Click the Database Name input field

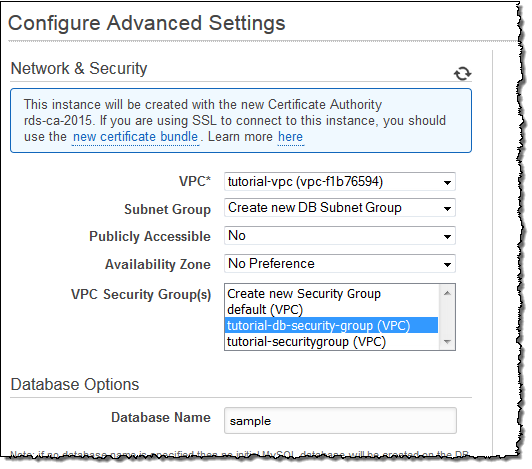tap(340, 420)
